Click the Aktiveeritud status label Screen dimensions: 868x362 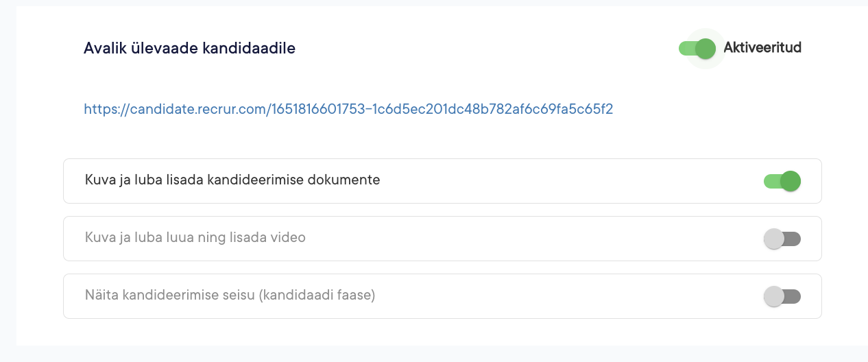762,48
